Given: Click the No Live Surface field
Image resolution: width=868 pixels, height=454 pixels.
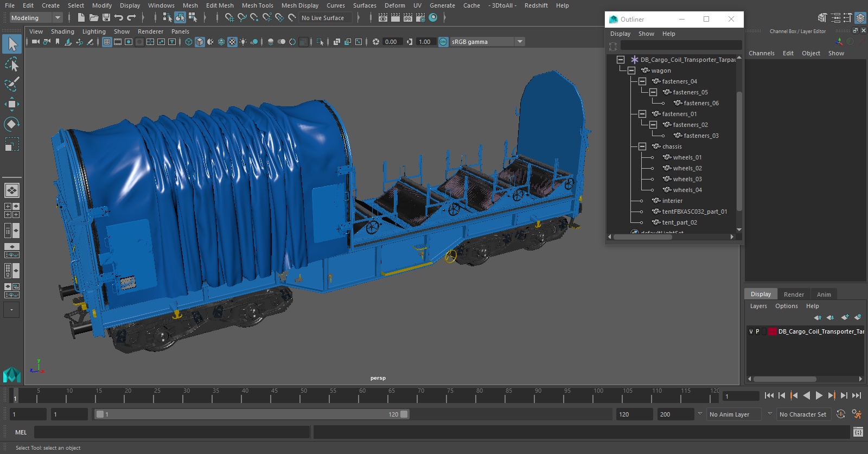Looking at the screenshot, I should pos(325,18).
